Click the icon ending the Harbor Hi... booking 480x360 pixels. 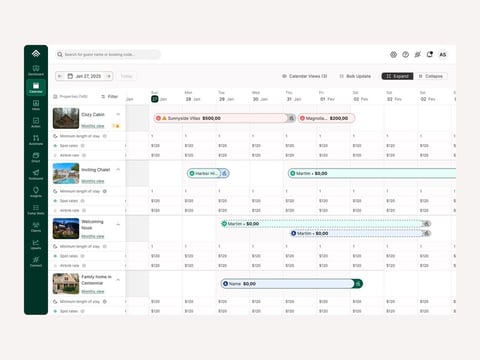(x=225, y=173)
